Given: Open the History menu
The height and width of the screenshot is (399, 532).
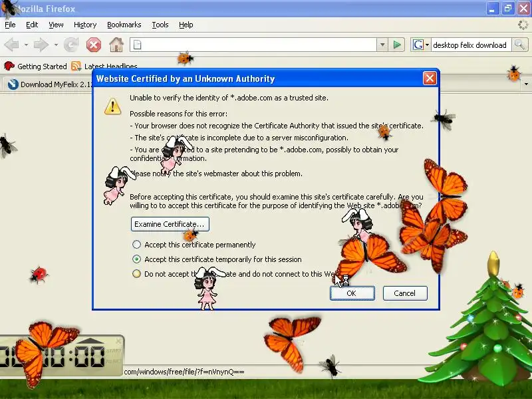Looking at the screenshot, I should pyautogui.click(x=85, y=25).
